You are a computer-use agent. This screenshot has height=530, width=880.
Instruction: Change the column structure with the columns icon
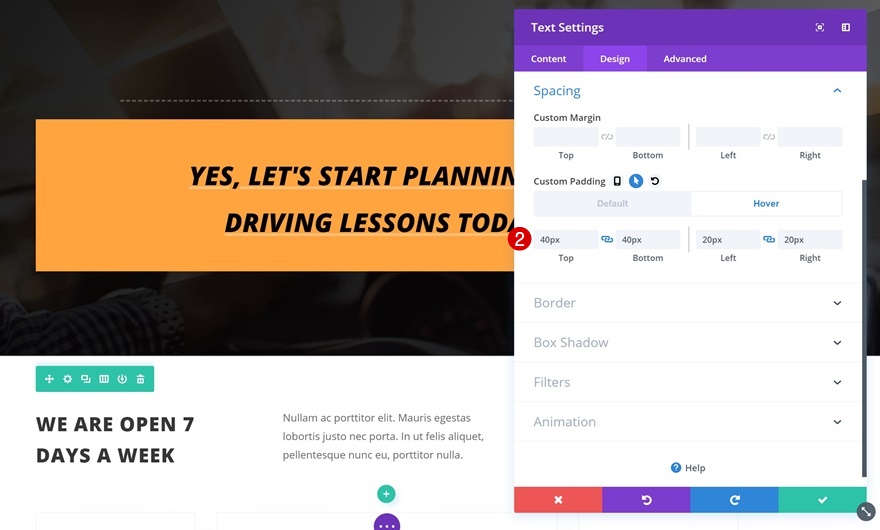pos(104,379)
